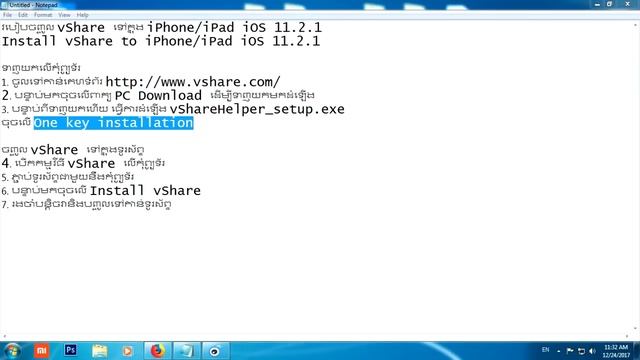Open the media player taskbar icon
Screen dimensions: 640x360
(128, 351)
